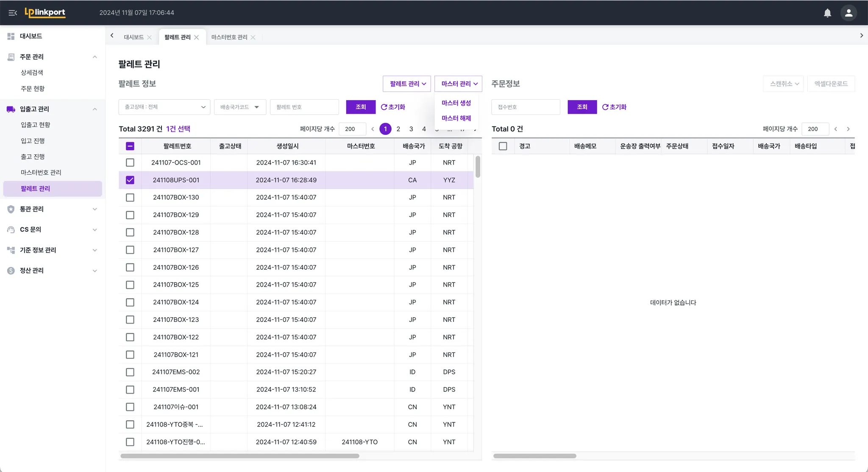Go to page 3 of pallet list
868x472 pixels.
(x=411, y=129)
